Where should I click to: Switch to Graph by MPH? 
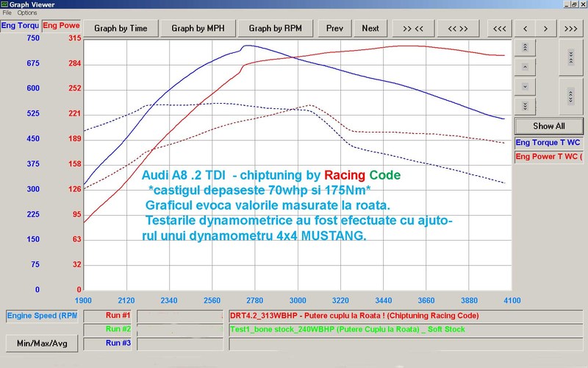pos(198,29)
